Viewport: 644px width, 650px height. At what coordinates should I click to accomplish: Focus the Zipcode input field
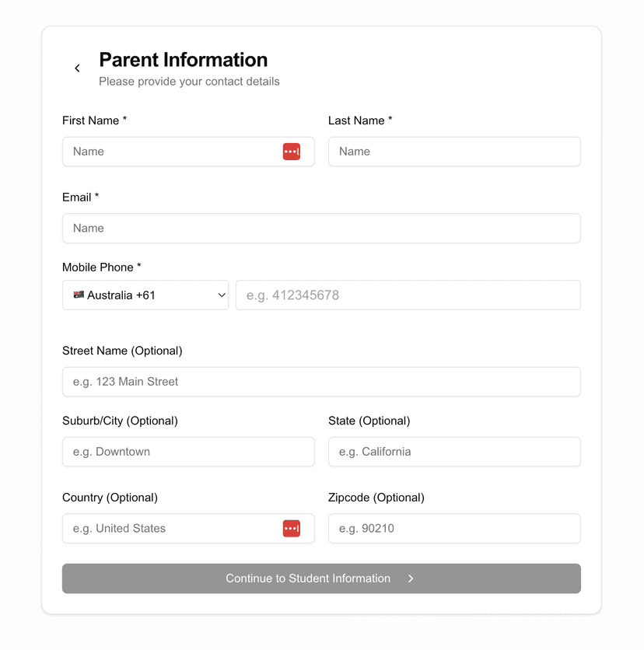(454, 528)
